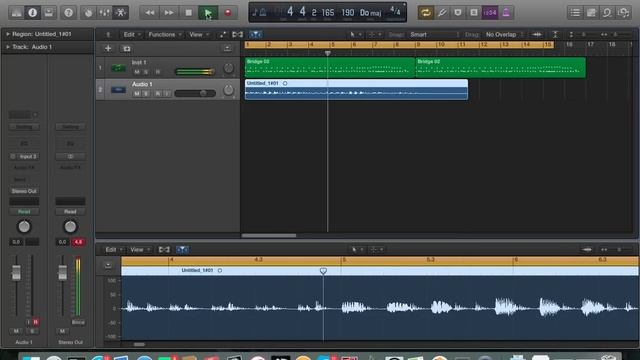This screenshot has width=640, height=360.
Task: Toggle Waveform Zoom button in tracks toolbar
Action: [537, 35]
